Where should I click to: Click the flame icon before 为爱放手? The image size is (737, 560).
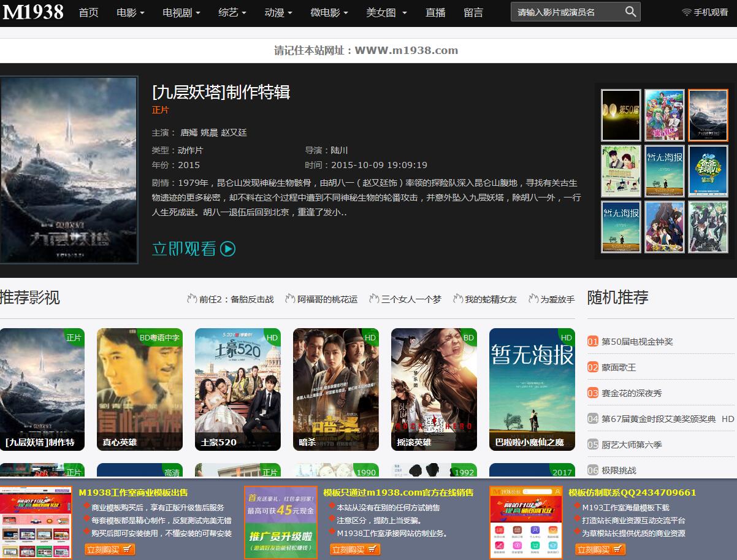tap(533, 299)
